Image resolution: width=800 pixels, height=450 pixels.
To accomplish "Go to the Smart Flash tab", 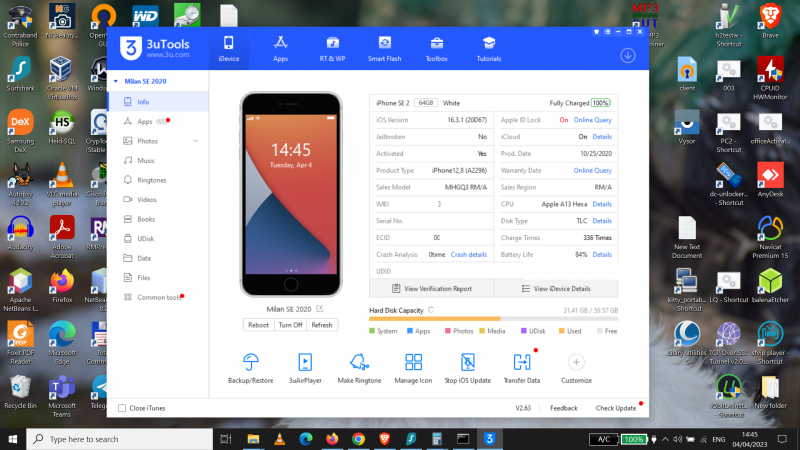I will pos(384,49).
